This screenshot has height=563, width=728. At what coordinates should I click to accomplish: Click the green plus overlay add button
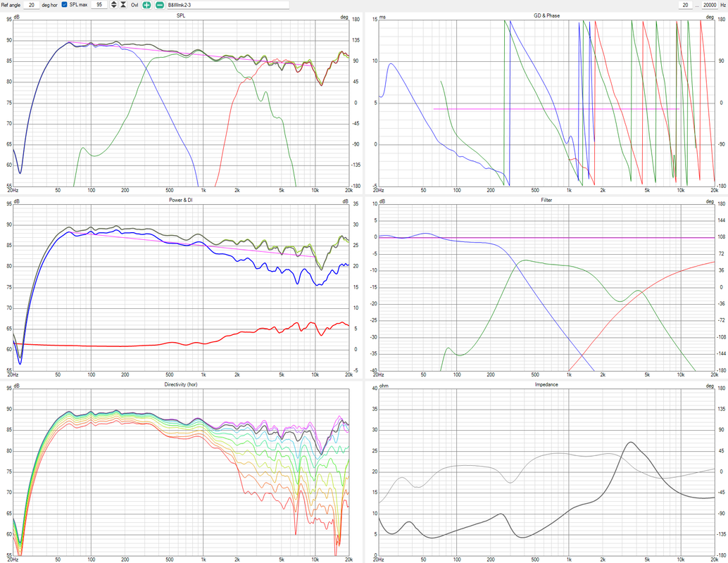[146, 5]
